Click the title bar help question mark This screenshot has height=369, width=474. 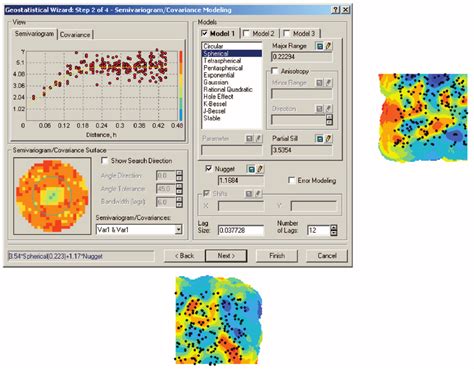(x=336, y=10)
